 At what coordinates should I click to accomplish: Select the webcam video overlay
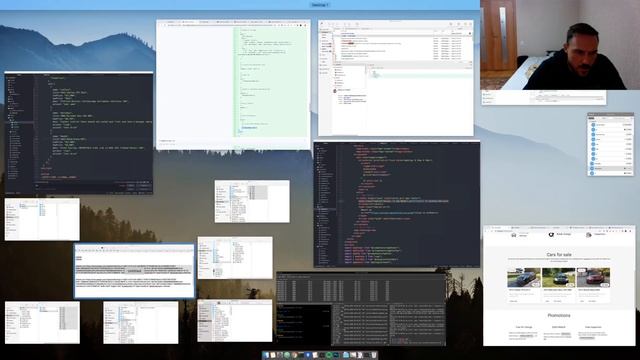[560, 45]
